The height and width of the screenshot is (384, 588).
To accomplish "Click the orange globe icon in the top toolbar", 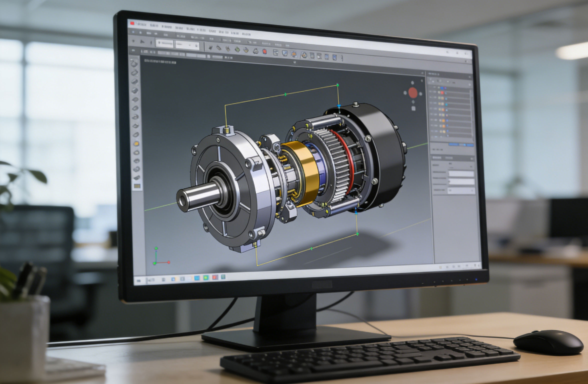I will tap(294, 54).
